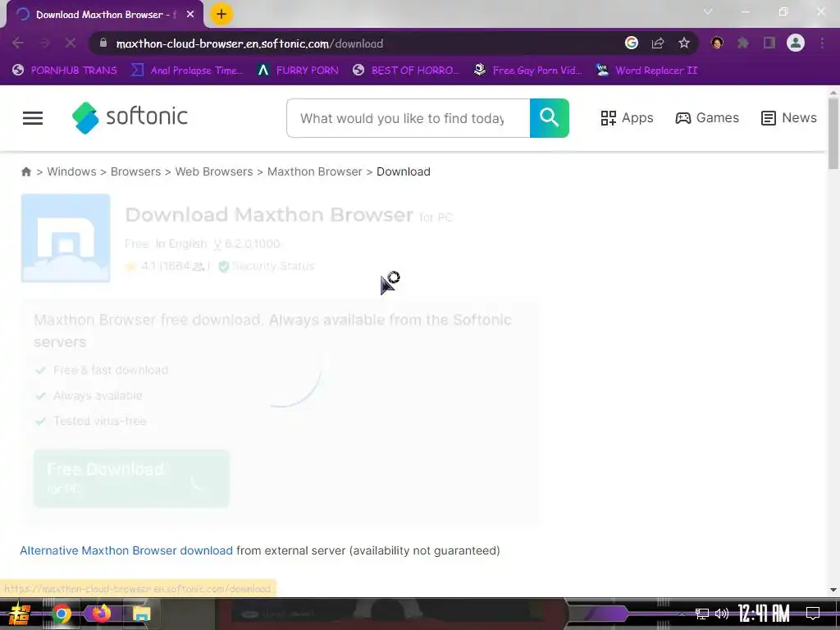Close the Download Maxthon Browser tab
840x630 pixels.
pyautogui.click(x=190, y=15)
